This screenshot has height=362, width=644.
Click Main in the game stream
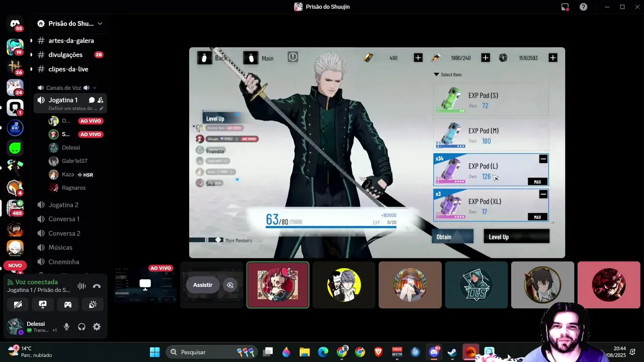[x=259, y=58]
